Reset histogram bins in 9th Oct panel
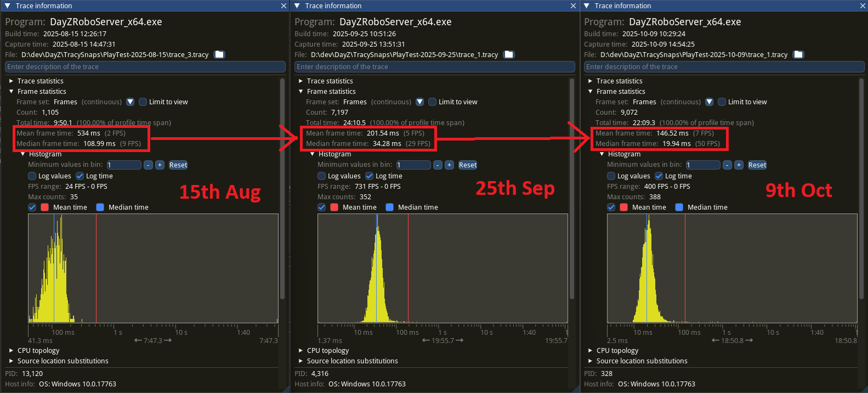The height and width of the screenshot is (393, 868). tap(757, 165)
